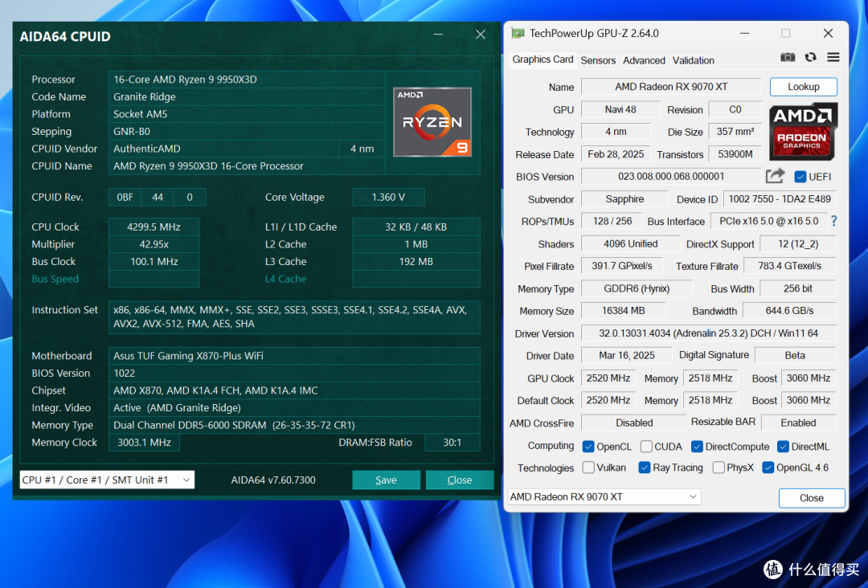The height and width of the screenshot is (588, 868).
Task: Click the BIOS export share icon
Action: [775, 176]
